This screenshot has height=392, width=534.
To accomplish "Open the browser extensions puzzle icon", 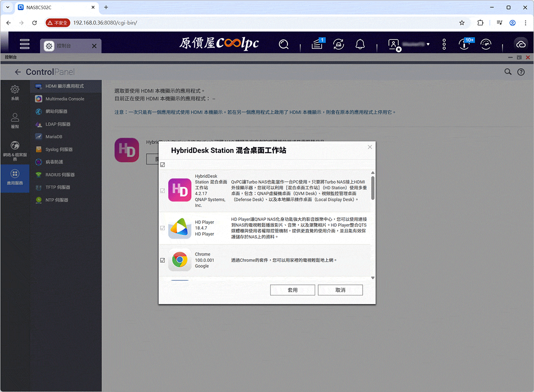I will tap(481, 23).
